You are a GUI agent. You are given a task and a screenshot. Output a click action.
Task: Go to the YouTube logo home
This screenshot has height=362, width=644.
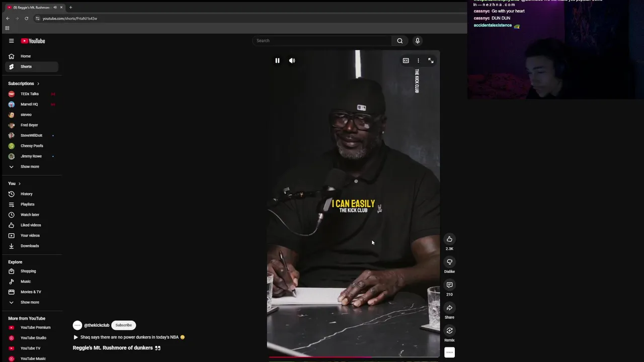pos(33,41)
